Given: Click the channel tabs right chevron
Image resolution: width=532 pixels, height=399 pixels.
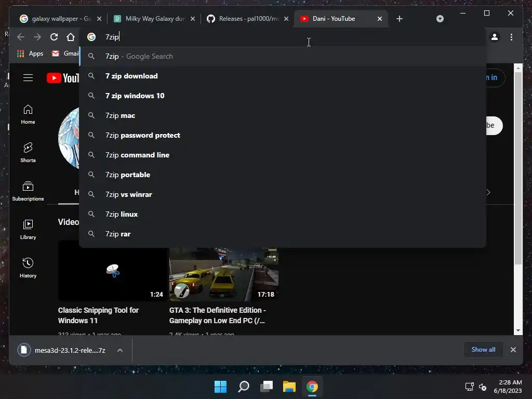Looking at the screenshot, I should (x=488, y=192).
